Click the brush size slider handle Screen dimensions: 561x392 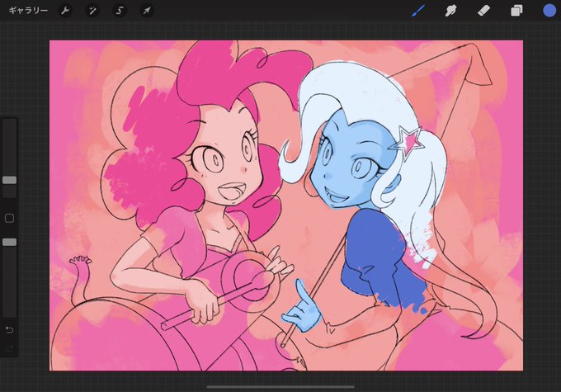pyautogui.click(x=10, y=180)
